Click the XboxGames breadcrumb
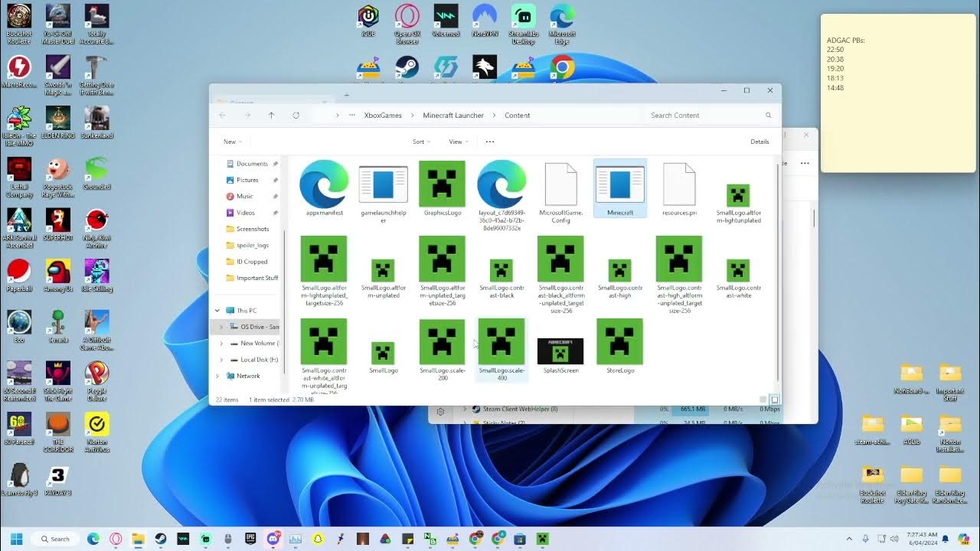This screenshot has height=551, width=980. (383, 116)
